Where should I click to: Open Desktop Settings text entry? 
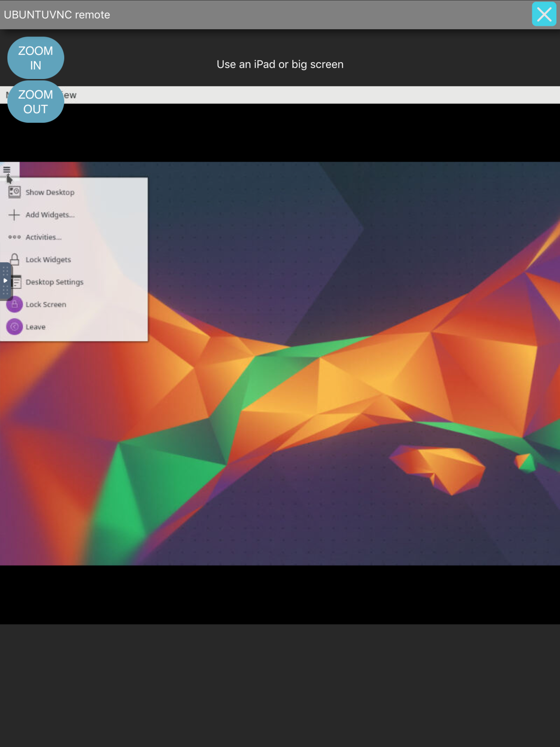click(x=54, y=282)
